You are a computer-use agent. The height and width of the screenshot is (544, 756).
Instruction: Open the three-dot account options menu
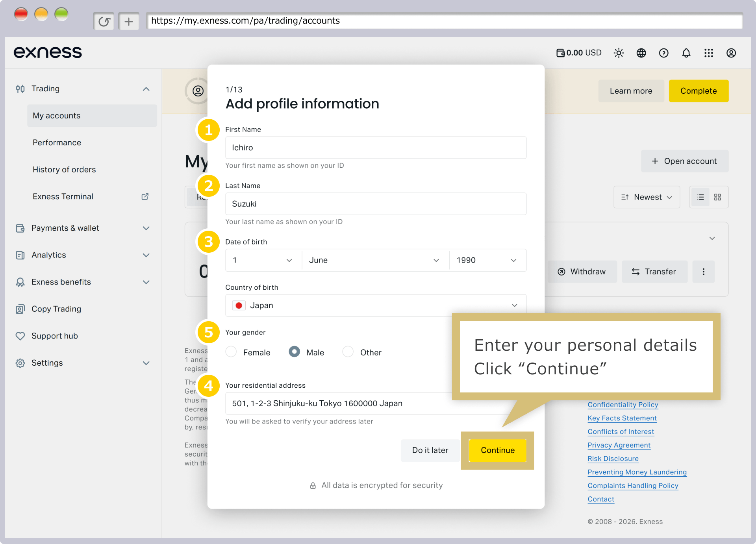703,272
